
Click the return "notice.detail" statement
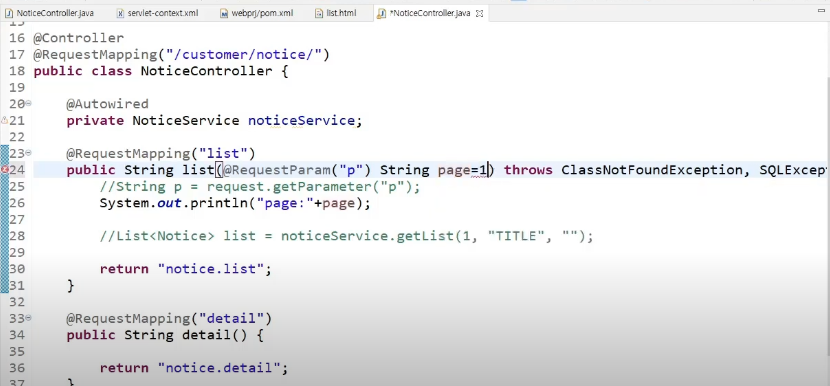[x=194, y=368]
